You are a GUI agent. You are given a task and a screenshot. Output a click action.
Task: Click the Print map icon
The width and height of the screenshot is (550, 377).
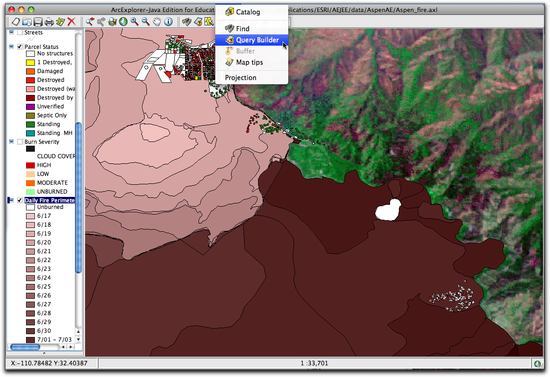49,22
